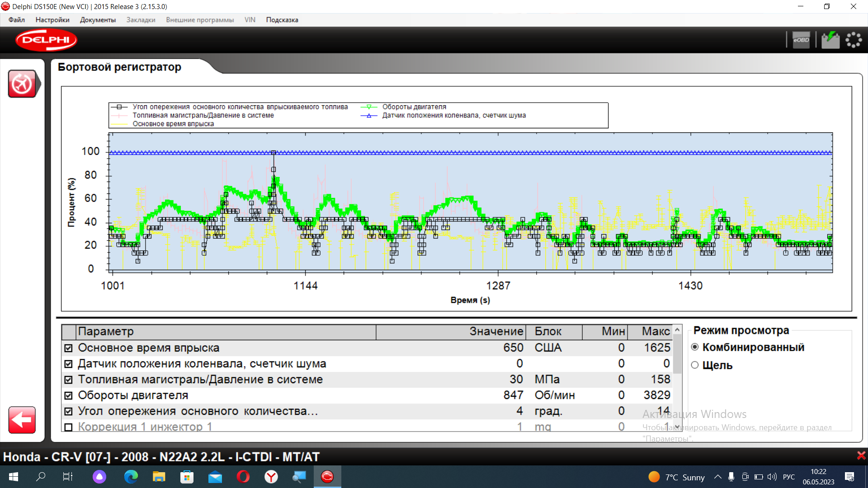Open Microsoft Edge from taskbar

click(131, 477)
